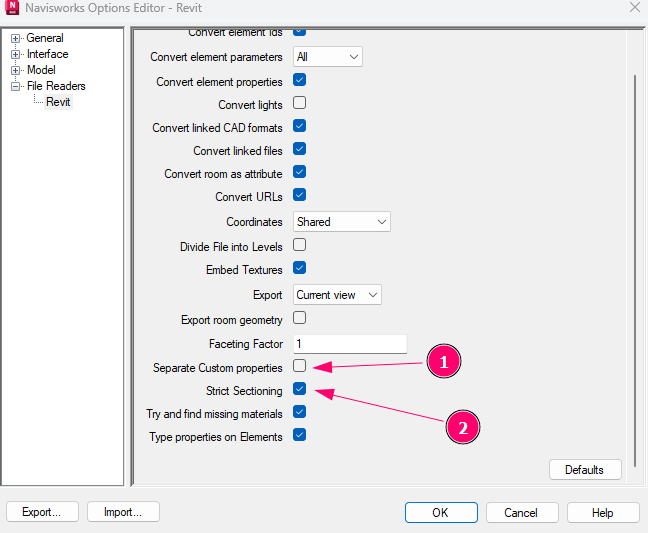Click the Navisworks app icon in title bar
Screen dimensions: 648x533
[x=13, y=10]
